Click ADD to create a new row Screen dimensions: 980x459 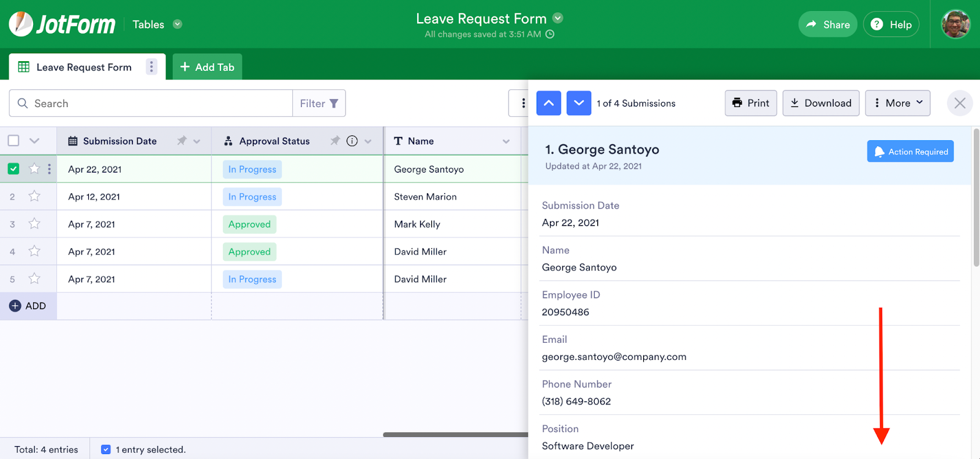(x=28, y=306)
